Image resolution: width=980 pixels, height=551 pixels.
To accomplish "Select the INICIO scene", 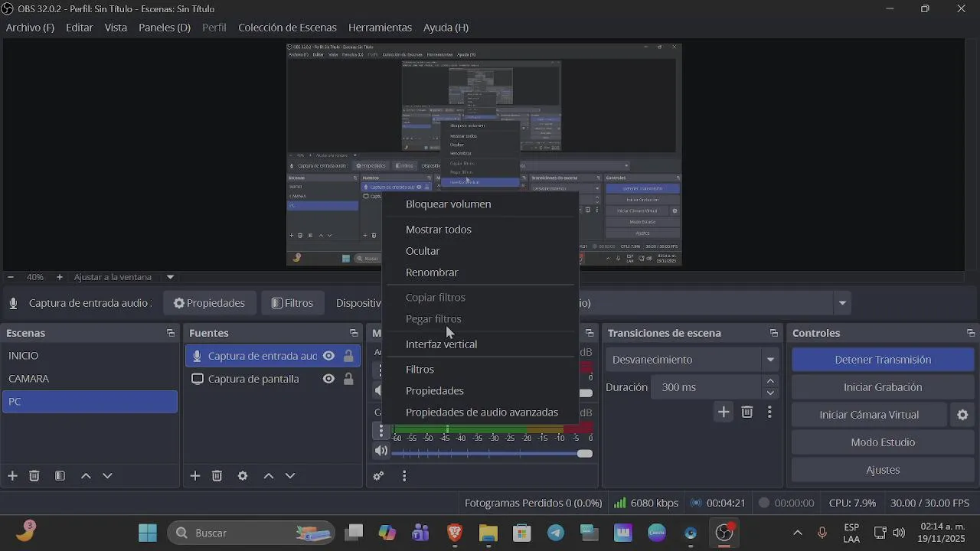I will click(90, 356).
